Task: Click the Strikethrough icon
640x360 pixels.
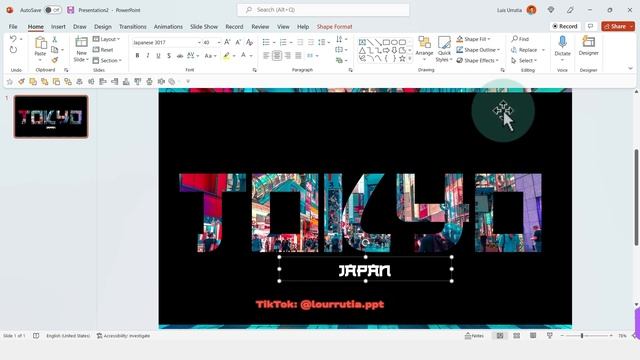Action: pos(180,56)
